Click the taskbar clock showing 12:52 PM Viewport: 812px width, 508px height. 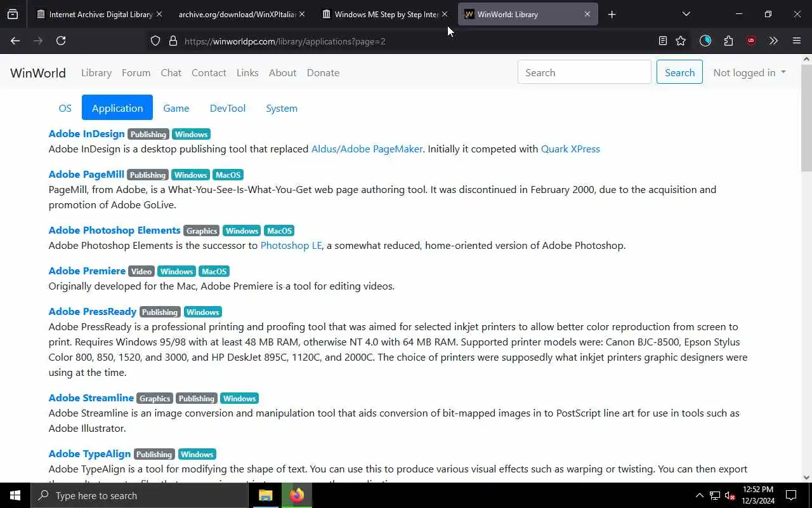click(x=757, y=495)
